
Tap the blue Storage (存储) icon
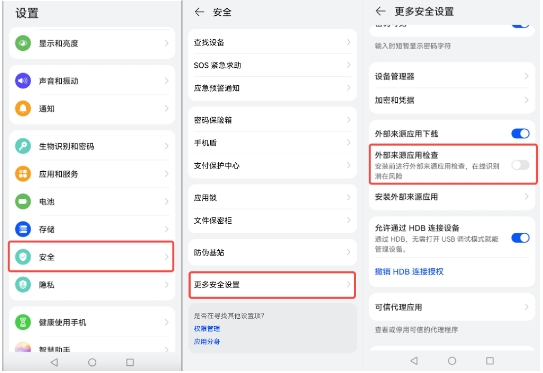click(x=23, y=229)
